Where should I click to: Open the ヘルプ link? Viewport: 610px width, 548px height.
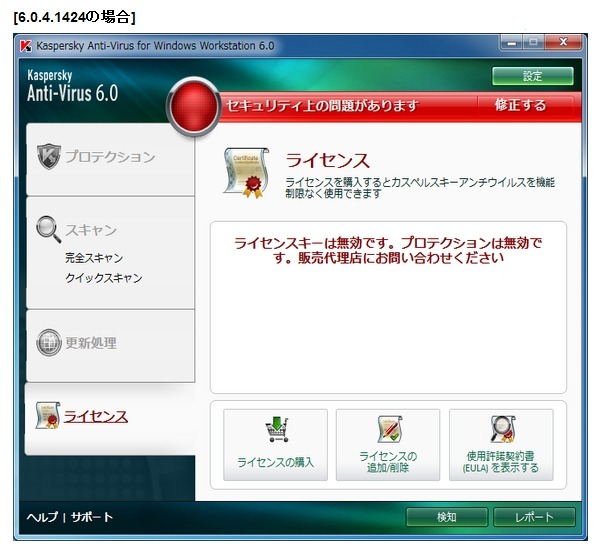[x=42, y=517]
